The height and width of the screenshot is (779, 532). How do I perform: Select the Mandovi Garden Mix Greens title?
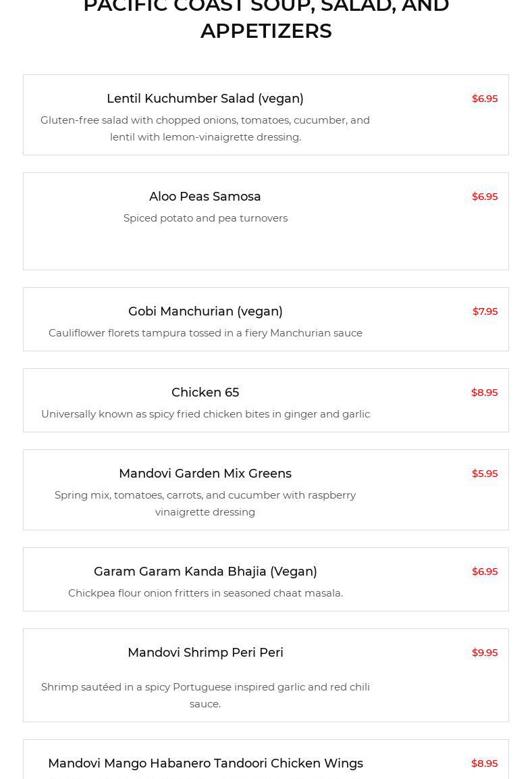point(205,474)
